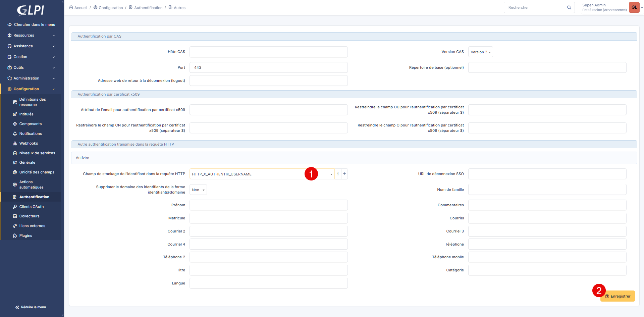This screenshot has height=317, width=644.
Task: Go to Authentification breadcrumb link
Action: click(148, 8)
